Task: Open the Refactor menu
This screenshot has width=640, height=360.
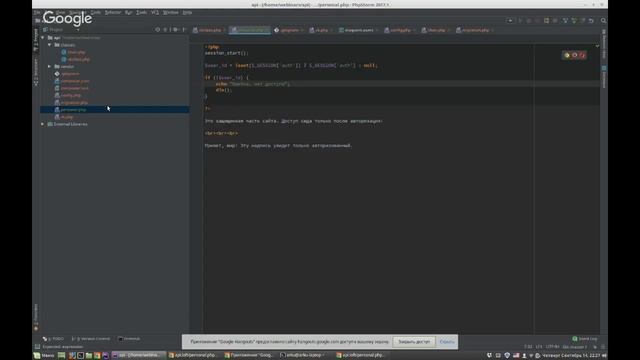Action: (x=113, y=13)
